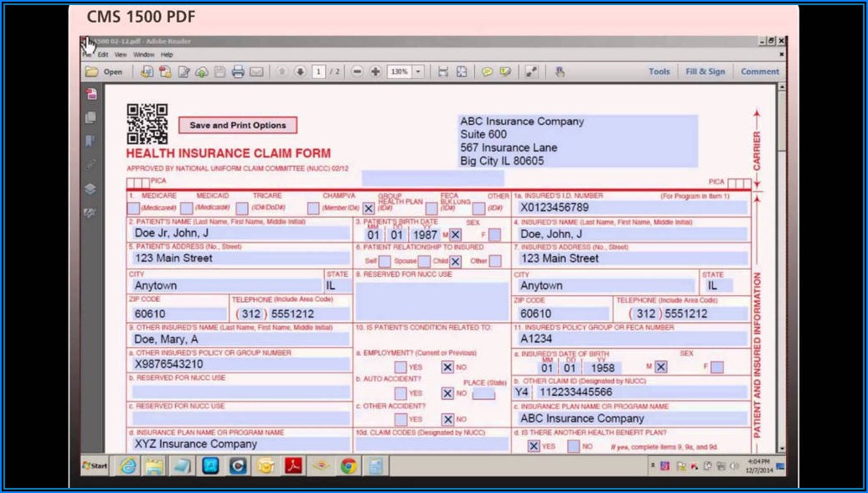Zoom out with the minus button

tap(357, 72)
